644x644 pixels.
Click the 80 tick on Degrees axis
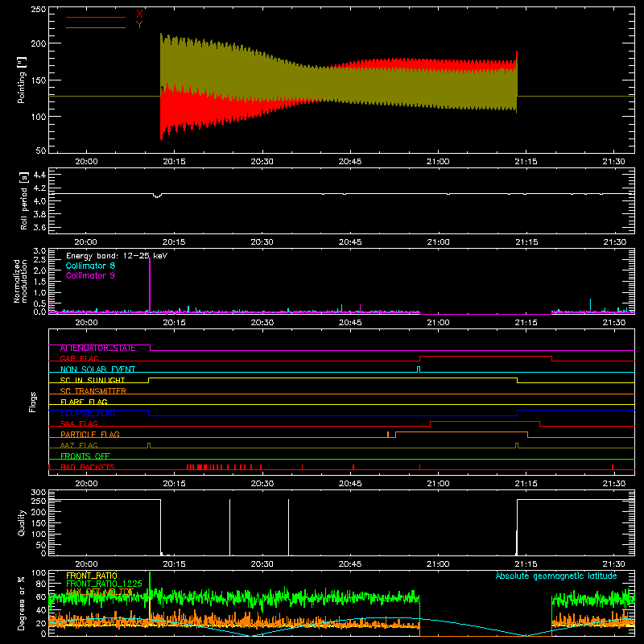click(41, 584)
